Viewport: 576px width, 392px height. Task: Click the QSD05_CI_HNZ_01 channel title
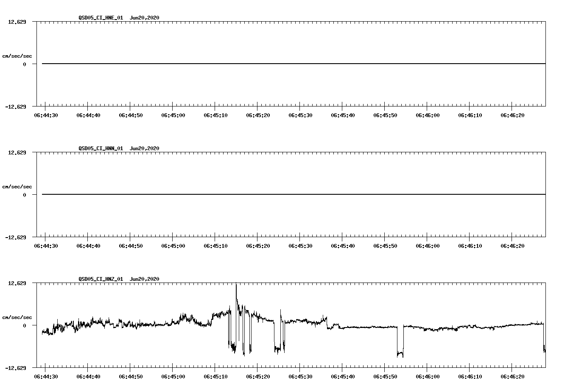point(101,279)
